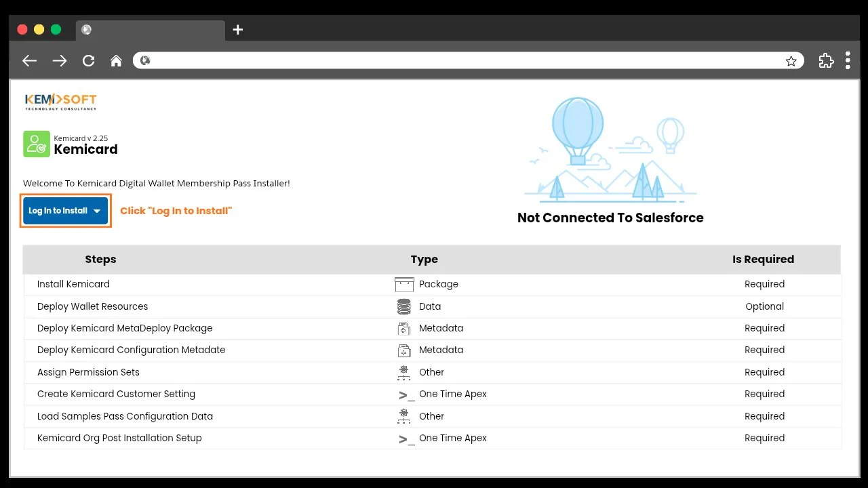Expand Log In to Install dropdown arrow

click(97, 211)
